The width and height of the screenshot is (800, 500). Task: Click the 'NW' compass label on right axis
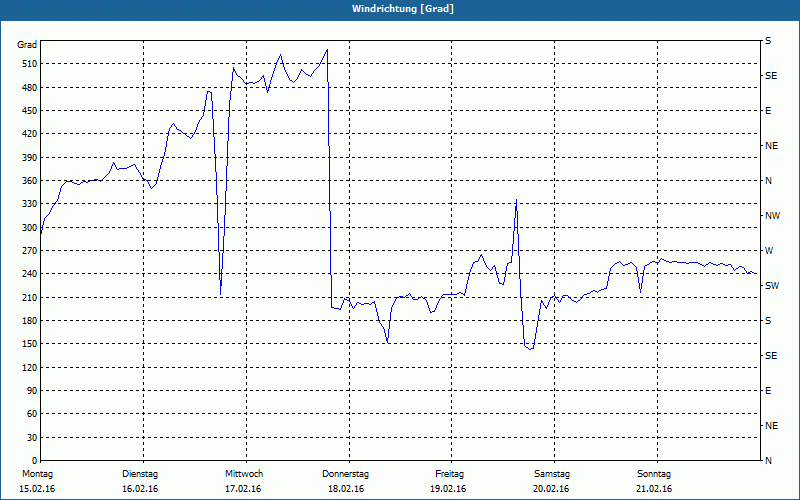[x=772, y=216]
